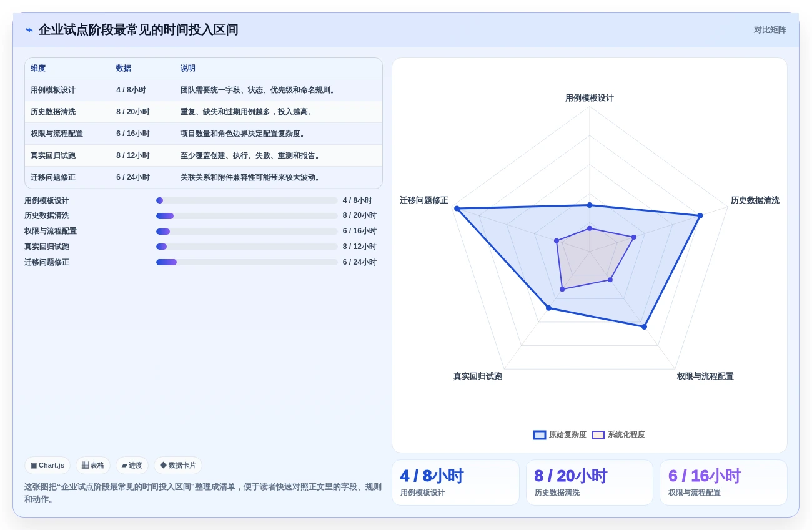
Task: Click the 用例模板设计 progress bar
Action: tap(247, 200)
